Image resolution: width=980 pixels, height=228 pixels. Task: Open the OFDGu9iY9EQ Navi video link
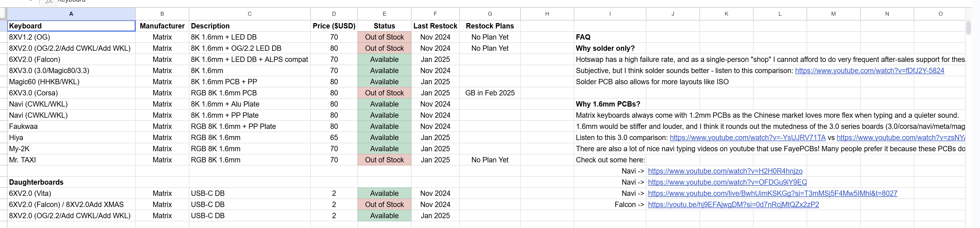[x=727, y=182]
